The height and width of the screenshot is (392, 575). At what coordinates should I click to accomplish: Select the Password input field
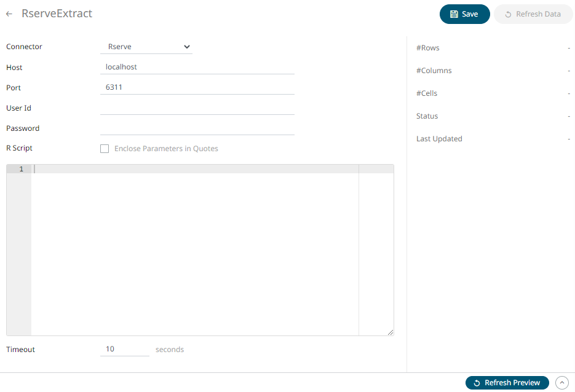click(197, 128)
